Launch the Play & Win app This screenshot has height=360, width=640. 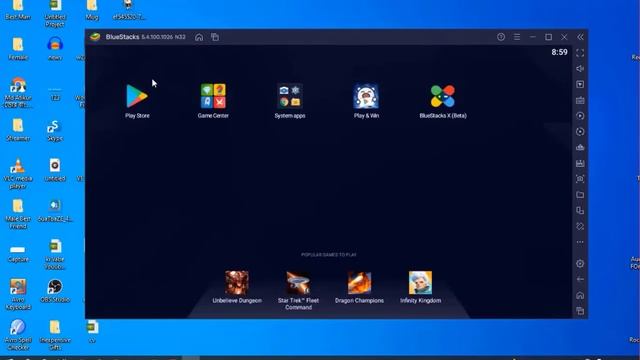point(366,96)
